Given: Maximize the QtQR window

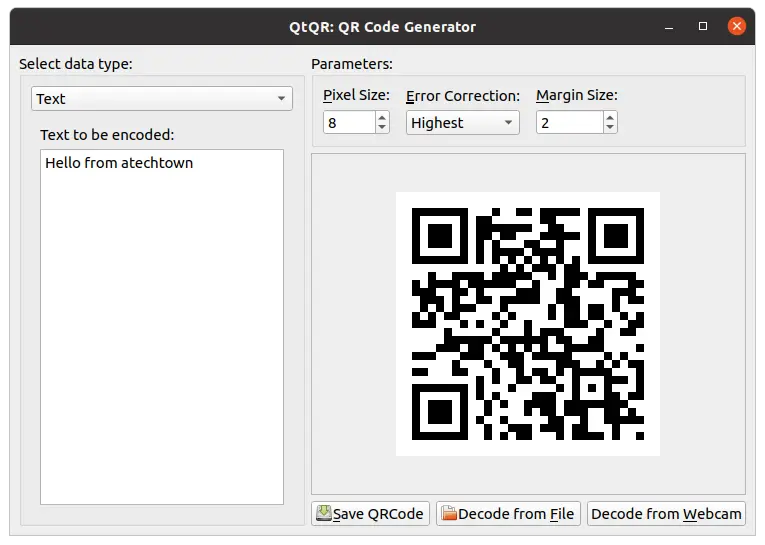Looking at the screenshot, I should (703, 26).
